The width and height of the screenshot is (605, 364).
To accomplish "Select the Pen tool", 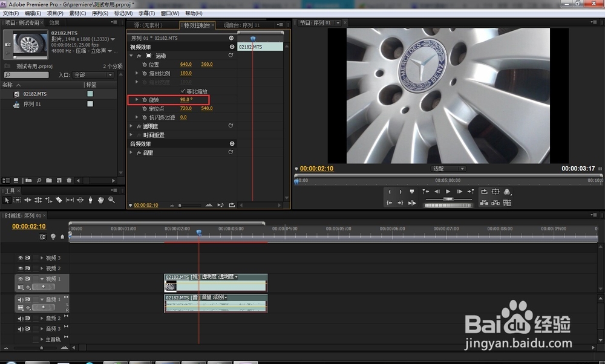I will point(91,200).
